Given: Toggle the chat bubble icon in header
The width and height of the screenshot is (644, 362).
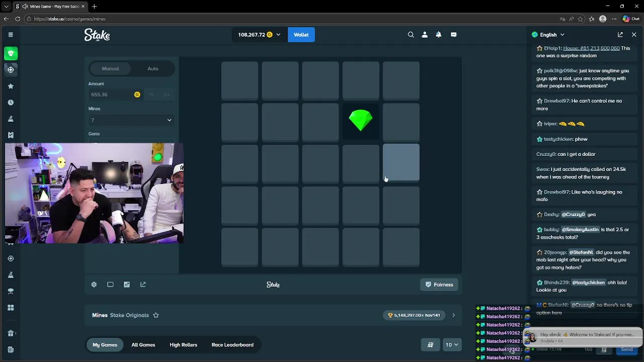Looking at the screenshot, I should click(453, 35).
